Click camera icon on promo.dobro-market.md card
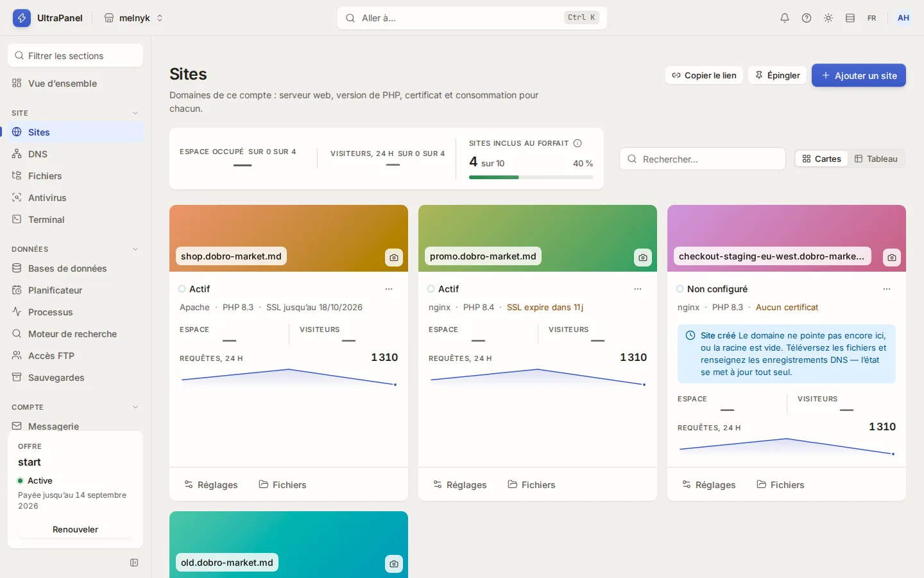This screenshot has width=924, height=578. tap(643, 258)
